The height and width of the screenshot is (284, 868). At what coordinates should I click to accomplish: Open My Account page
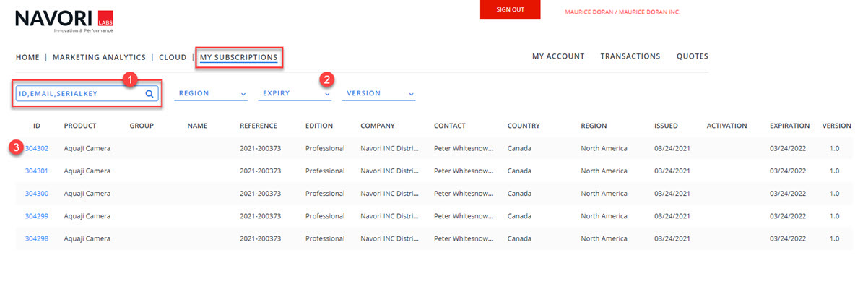click(558, 56)
